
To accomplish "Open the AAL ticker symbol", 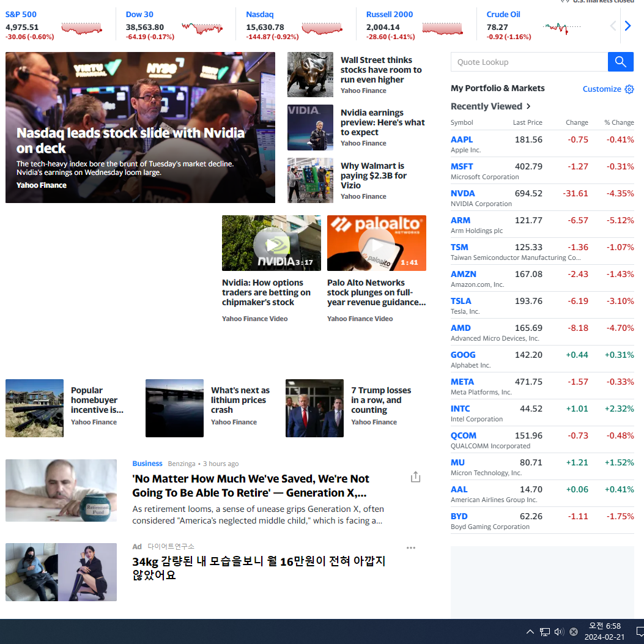I will point(459,489).
